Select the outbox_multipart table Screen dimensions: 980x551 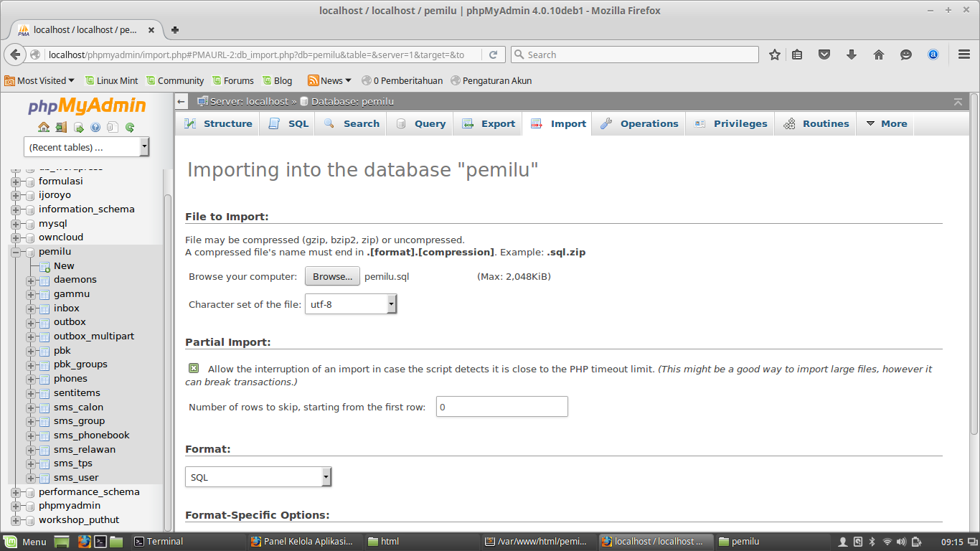click(x=94, y=336)
